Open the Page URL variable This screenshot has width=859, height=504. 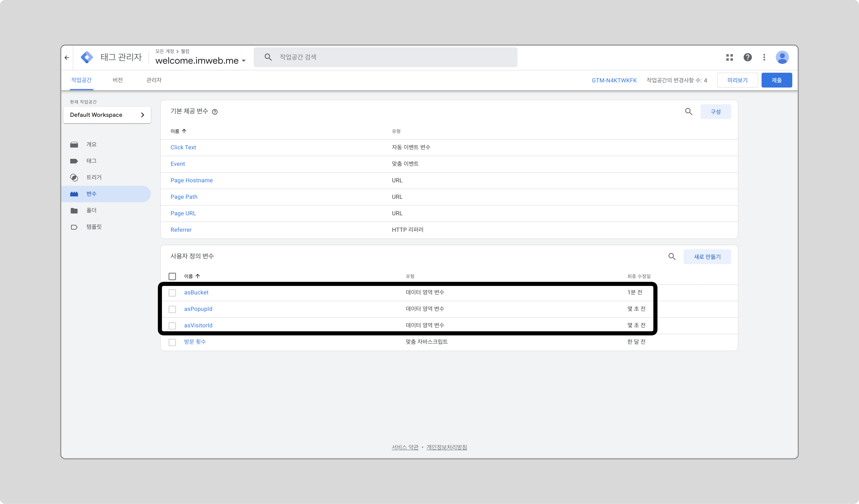[183, 213]
